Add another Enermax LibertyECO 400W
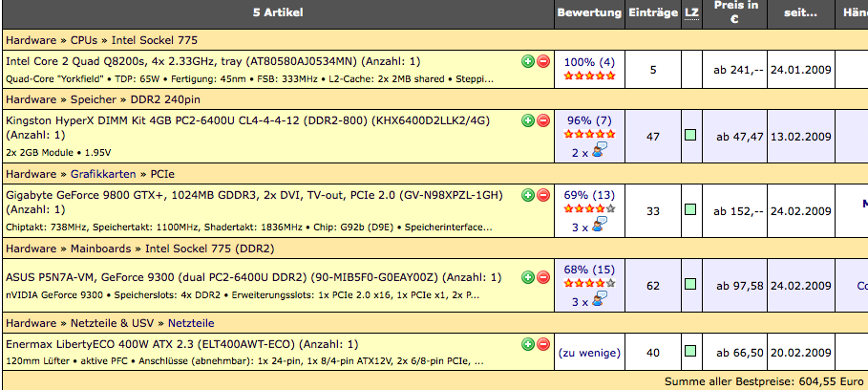The width and height of the screenshot is (868, 390). pos(527,344)
